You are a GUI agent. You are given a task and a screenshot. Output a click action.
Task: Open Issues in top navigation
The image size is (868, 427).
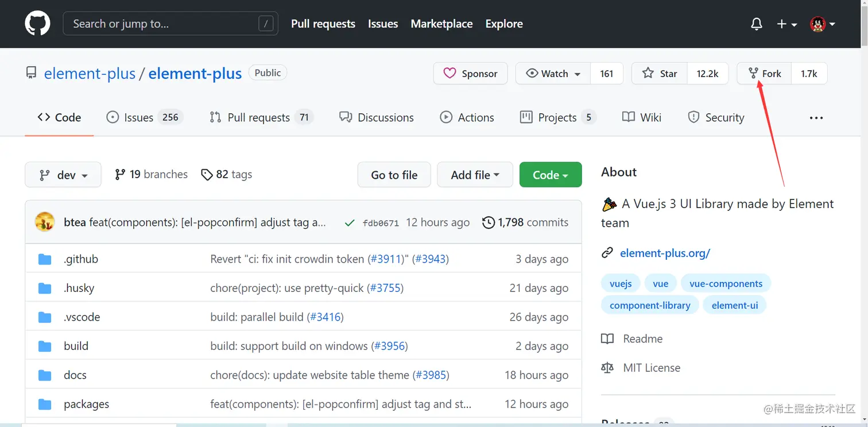click(x=383, y=24)
